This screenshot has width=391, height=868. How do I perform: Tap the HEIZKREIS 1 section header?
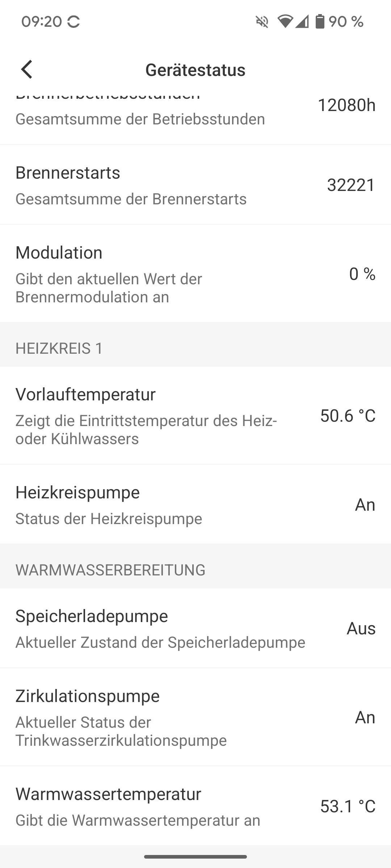point(59,348)
